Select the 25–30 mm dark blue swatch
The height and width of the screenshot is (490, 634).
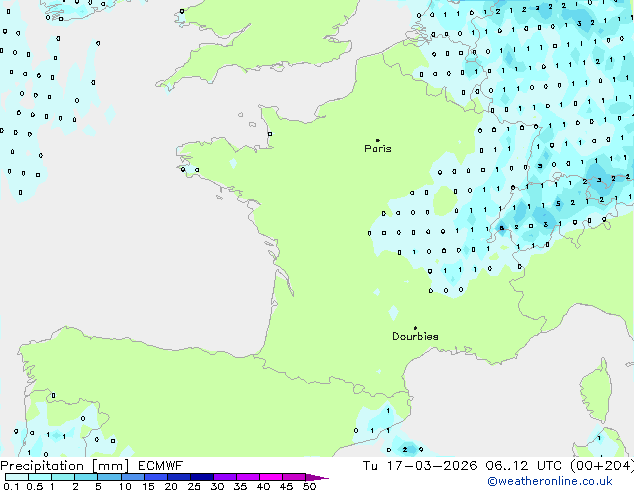[x=201, y=477]
